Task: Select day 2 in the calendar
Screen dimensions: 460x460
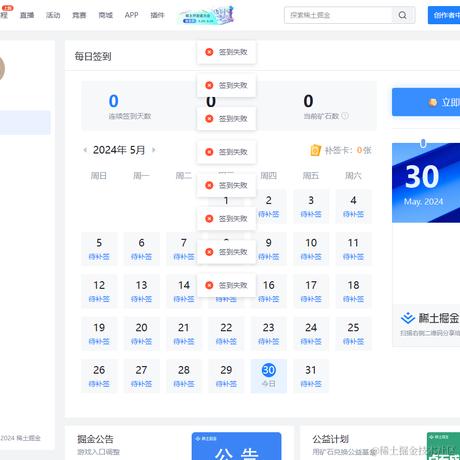Action: point(269,206)
